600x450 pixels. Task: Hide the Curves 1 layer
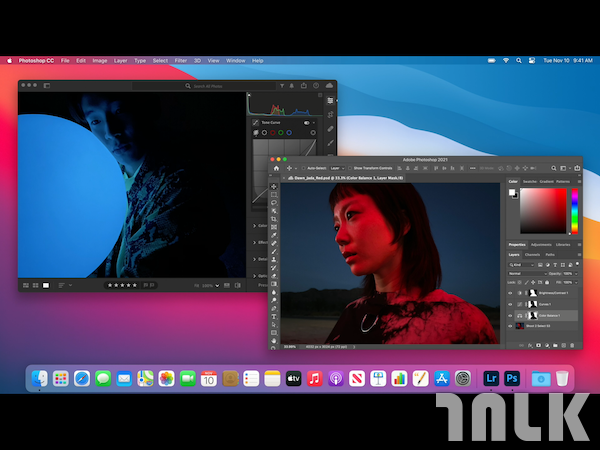510,304
